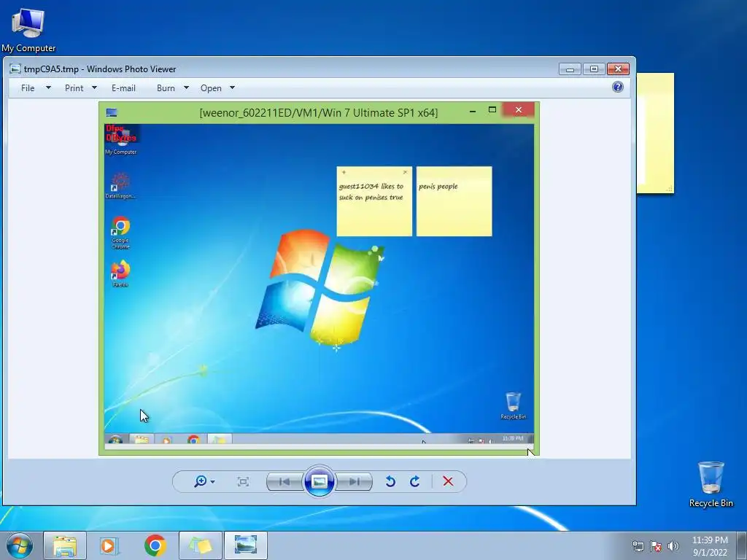Open Windows Explorer from the taskbar
Viewport: 747px width, 560px height.
point(65,545)
